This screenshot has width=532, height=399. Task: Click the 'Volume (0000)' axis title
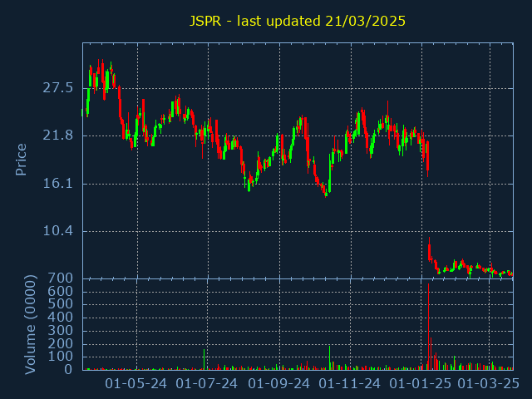(x=30, y=325)
